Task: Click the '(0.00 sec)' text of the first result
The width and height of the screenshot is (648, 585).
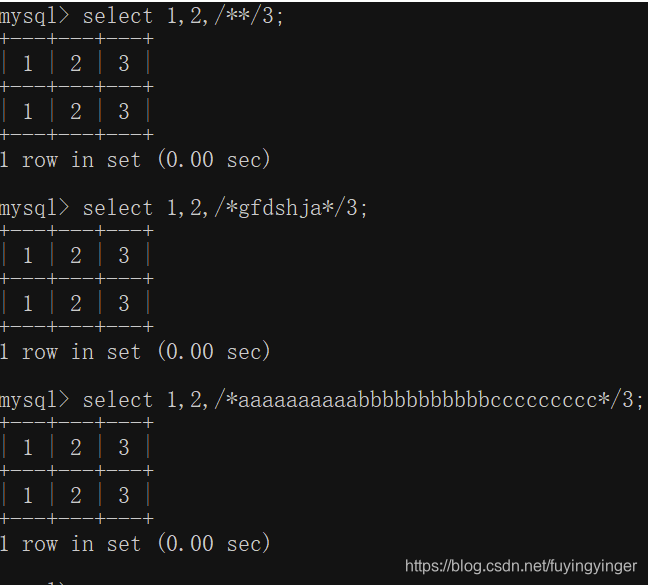Action: [x=214, y=159]
